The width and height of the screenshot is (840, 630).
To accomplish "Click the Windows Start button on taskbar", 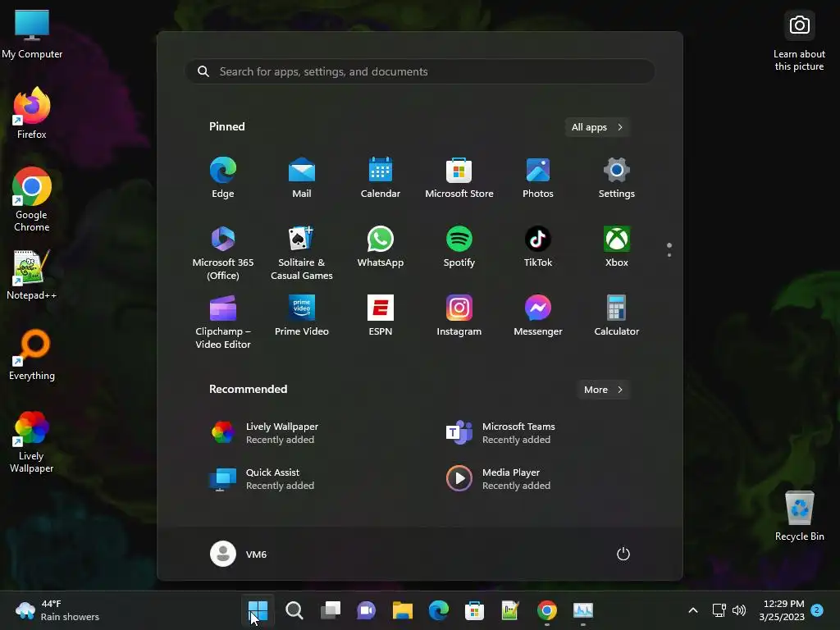I will point(258,610).
